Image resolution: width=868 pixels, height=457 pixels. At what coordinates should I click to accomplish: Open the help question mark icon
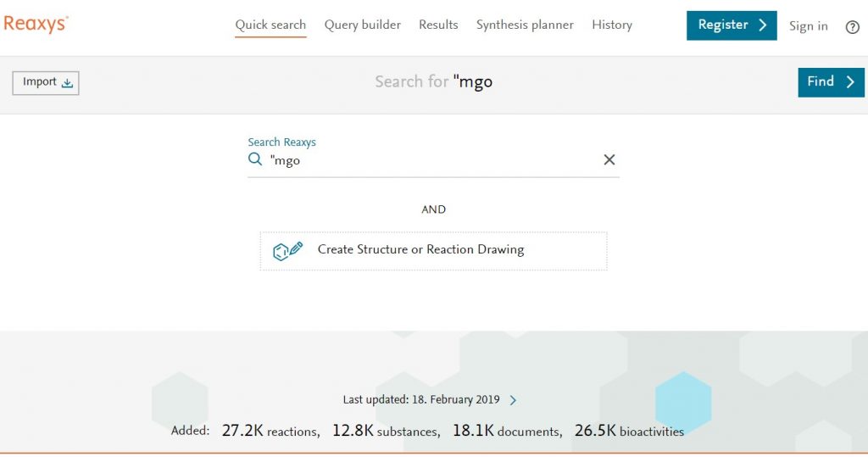853,26
